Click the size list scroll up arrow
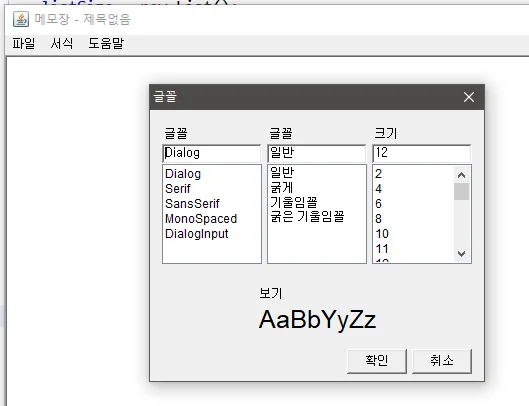The image size is (529, 406). 461,175
